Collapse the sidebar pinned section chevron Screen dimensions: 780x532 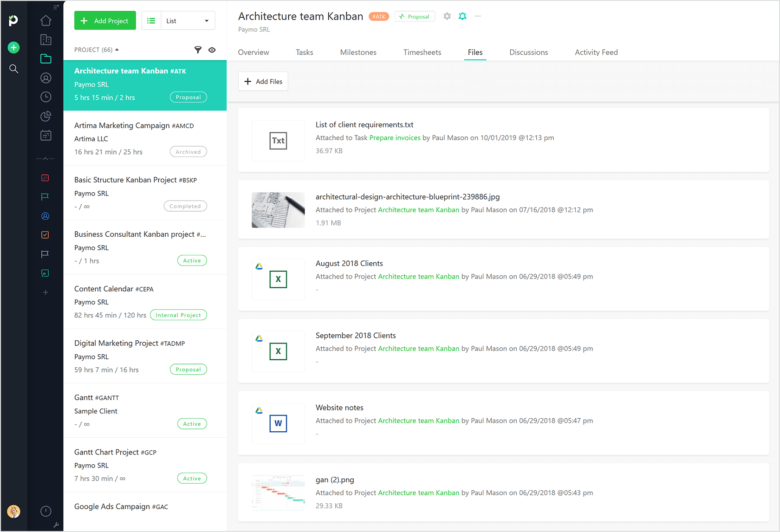pos(45,158)
